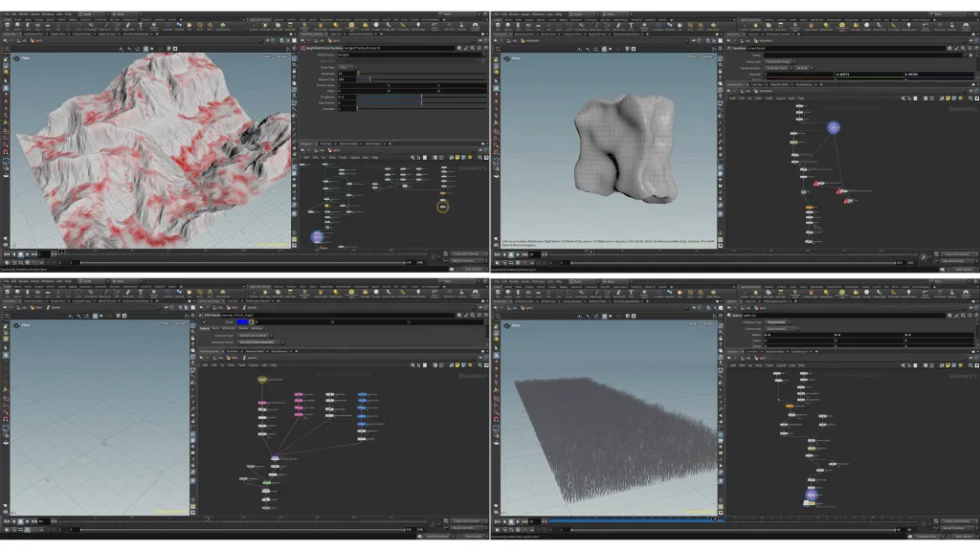The width and height of the screenshot is (980, 551).
Task: Open the gear settings icon on the HeightField Noise parameters
Action: coord(459,48)
